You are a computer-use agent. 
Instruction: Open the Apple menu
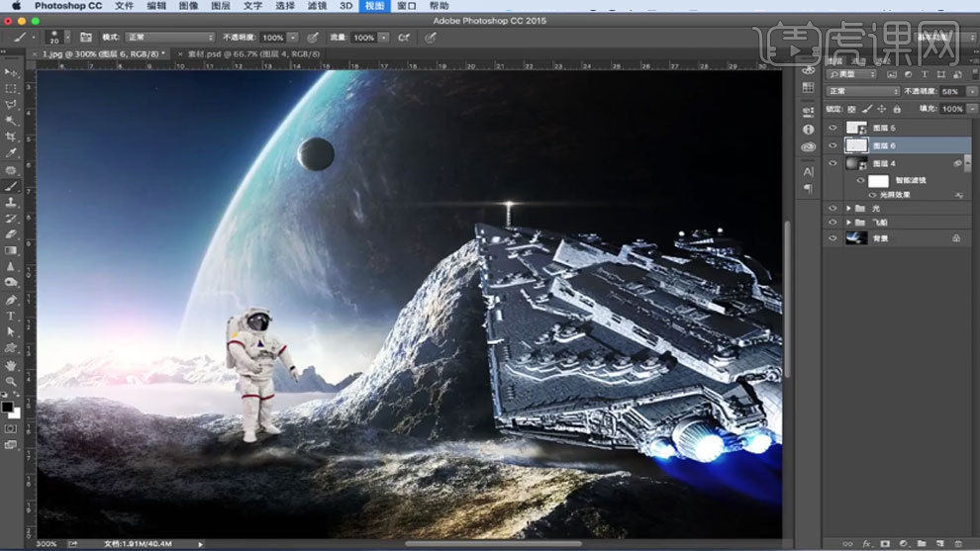[16, 6]
